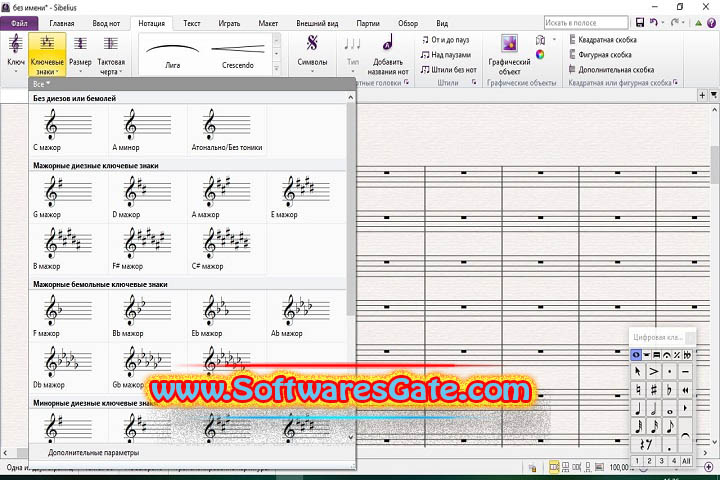Click the Графический объект icon
This screenshot has width=720, height=480.
[x=509, y=53]
